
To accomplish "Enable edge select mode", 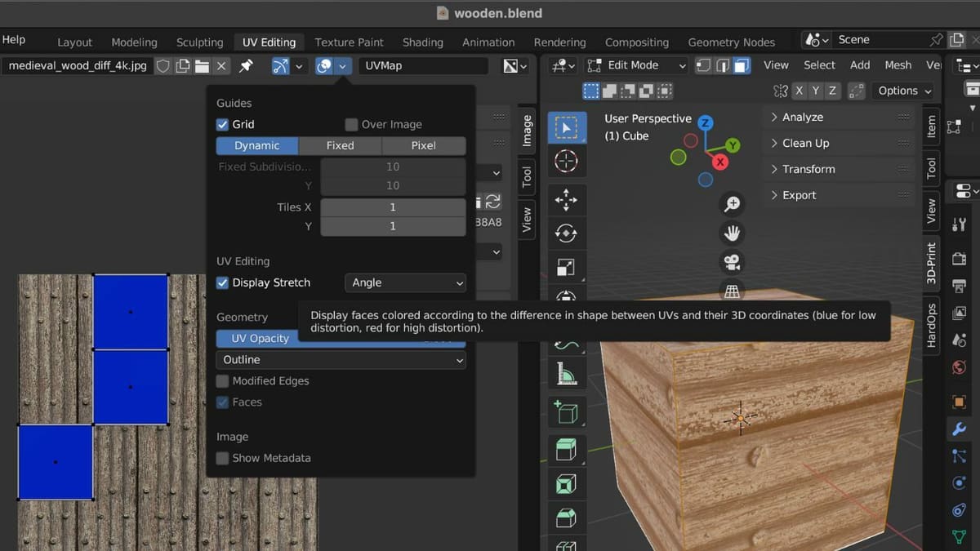I will coord(722,65).
